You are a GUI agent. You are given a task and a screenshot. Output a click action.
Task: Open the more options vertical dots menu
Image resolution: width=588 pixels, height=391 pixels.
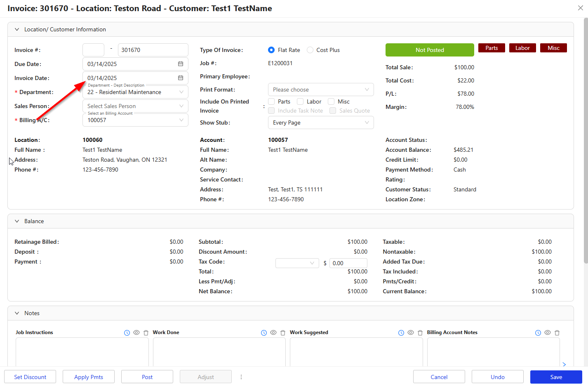pyautogui.click(x=241, y=377)
